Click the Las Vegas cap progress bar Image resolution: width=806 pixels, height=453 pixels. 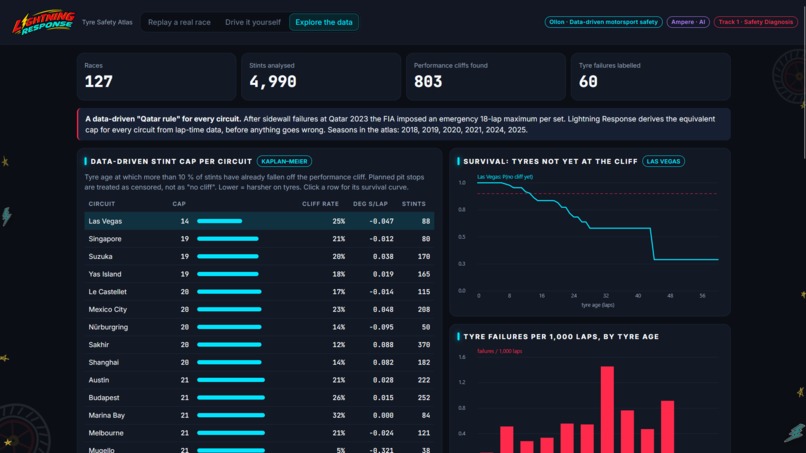219,221
